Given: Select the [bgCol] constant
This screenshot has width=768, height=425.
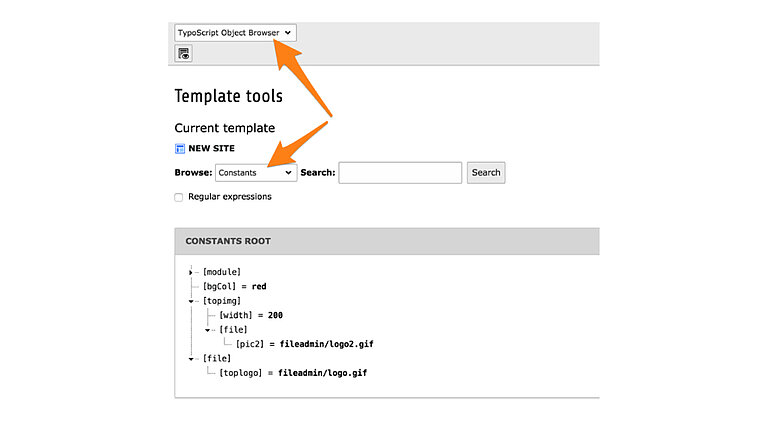Looking at the screenshot, I should (219, 286).
